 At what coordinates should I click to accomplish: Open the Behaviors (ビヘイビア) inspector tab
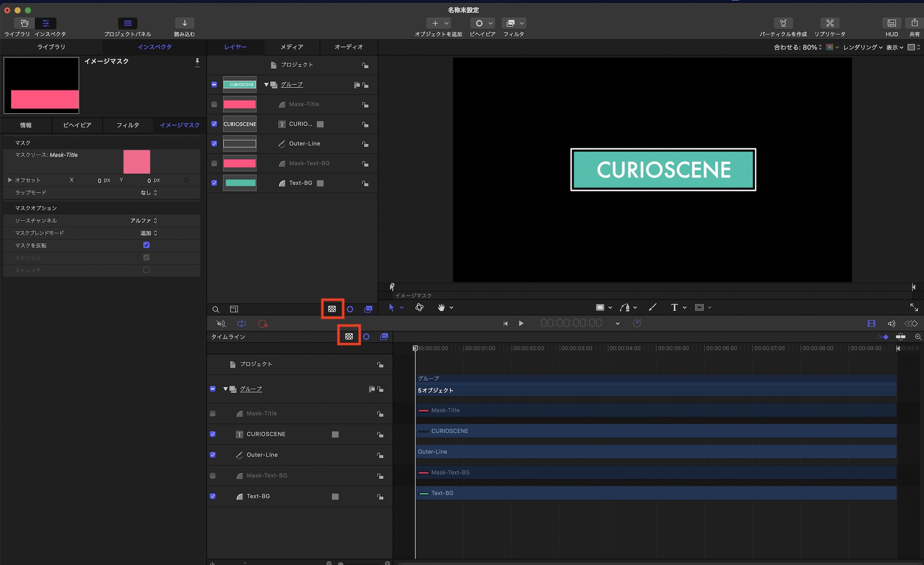(x=77, y=125)
